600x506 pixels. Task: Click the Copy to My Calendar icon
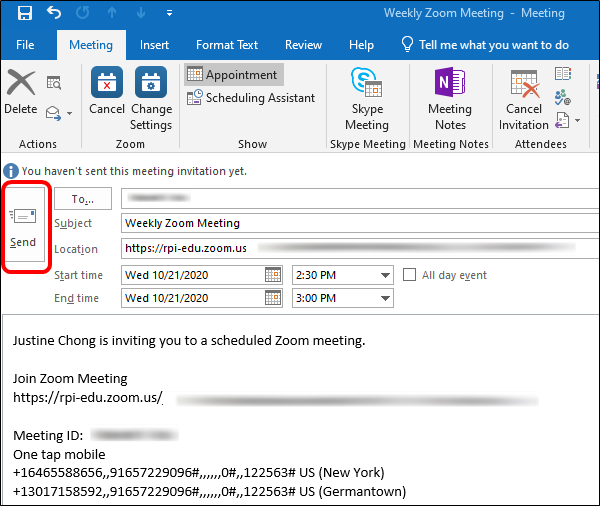pos(54,83)
